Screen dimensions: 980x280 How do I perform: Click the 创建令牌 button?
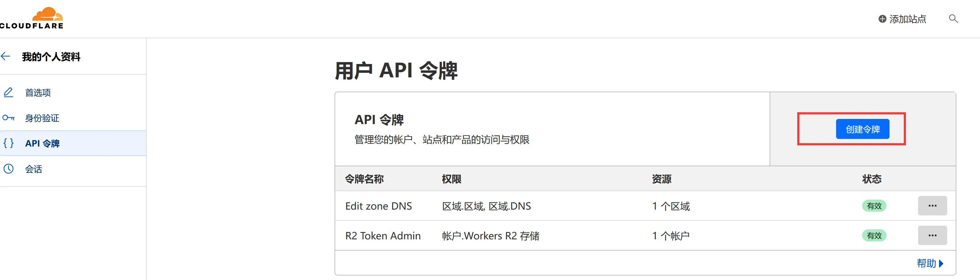pyautogui.click(x=862, y=129)
